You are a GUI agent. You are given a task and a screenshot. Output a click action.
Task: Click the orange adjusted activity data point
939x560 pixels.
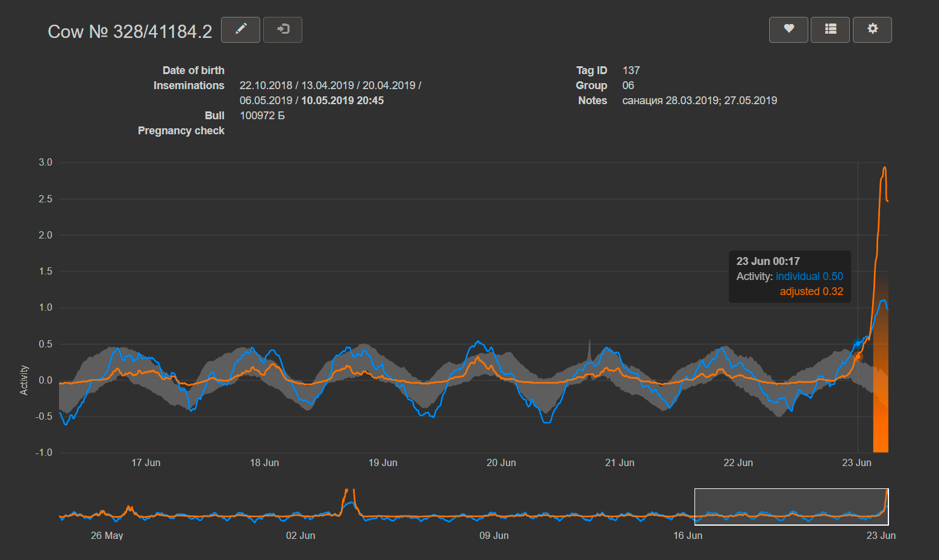pyautogui.click(x=858, y=357)
